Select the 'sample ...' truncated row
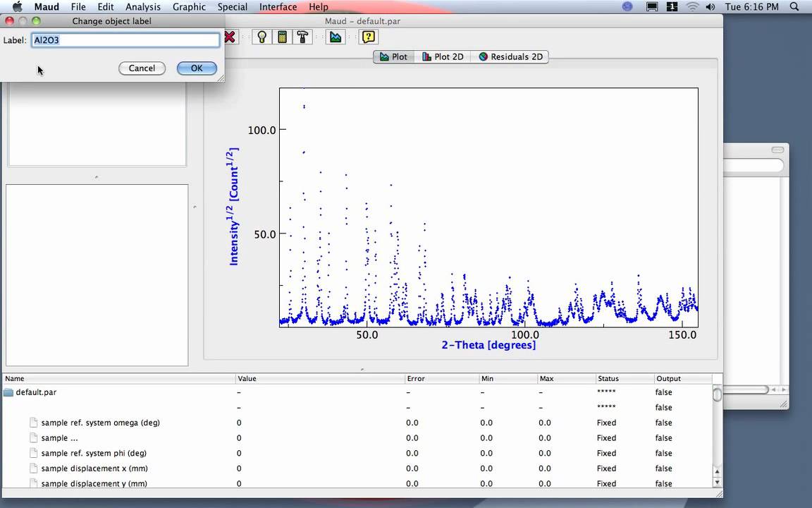 coord(357,438)
